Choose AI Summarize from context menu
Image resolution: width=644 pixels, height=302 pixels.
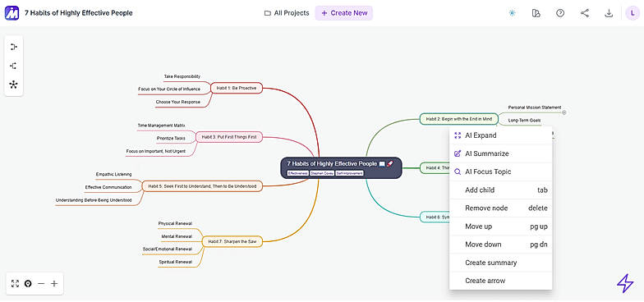point(501,153)
